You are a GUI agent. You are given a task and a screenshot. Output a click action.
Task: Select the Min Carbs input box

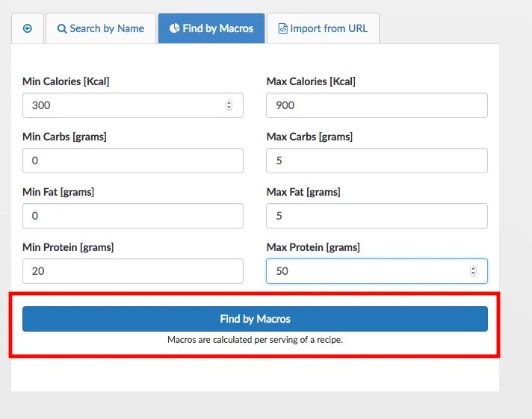[x=132, y=161]
